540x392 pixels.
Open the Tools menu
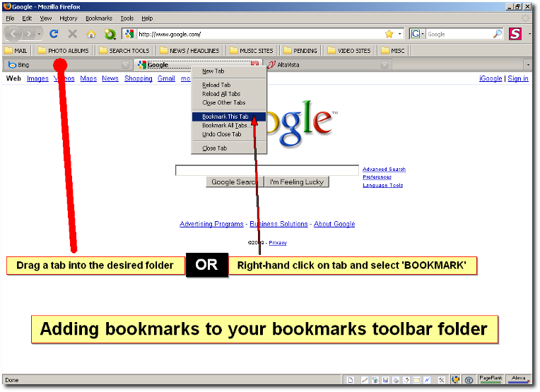(127, 18)
